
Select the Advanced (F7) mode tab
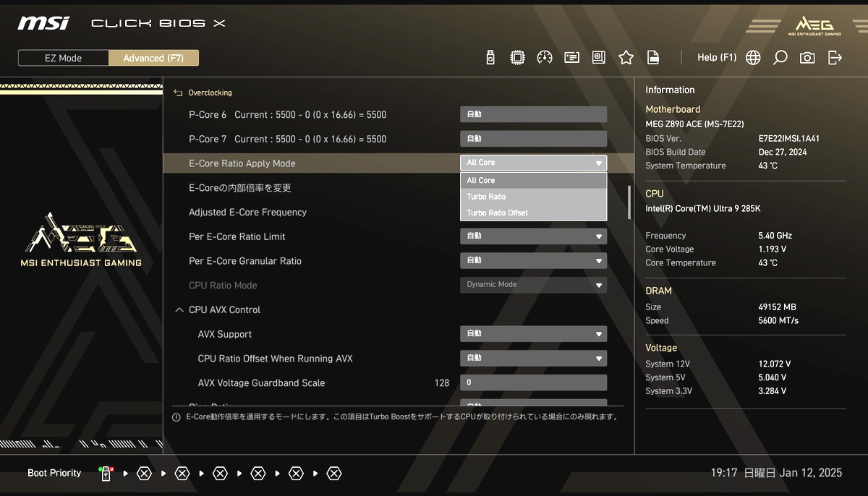153,58
